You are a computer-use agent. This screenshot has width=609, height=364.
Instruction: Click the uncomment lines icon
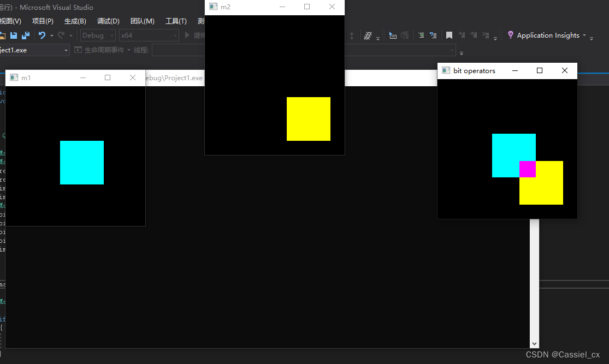[433, 35]
